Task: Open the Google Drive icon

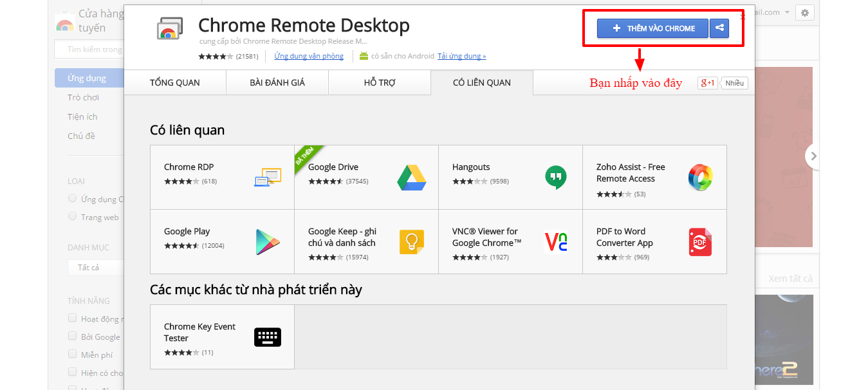Action: tap(412, 177)
